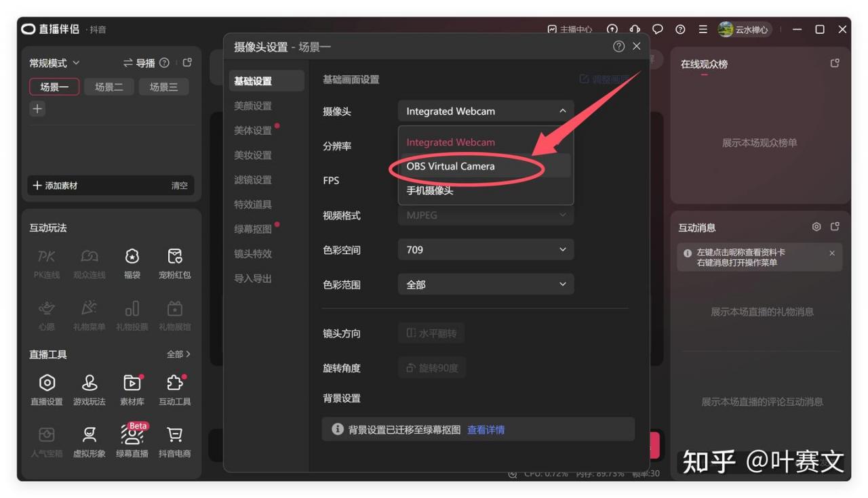Image resolution: width=868 pixels, height=498 pixels.
Task: Add a new scene with the plus button
Action: point(37,108)
